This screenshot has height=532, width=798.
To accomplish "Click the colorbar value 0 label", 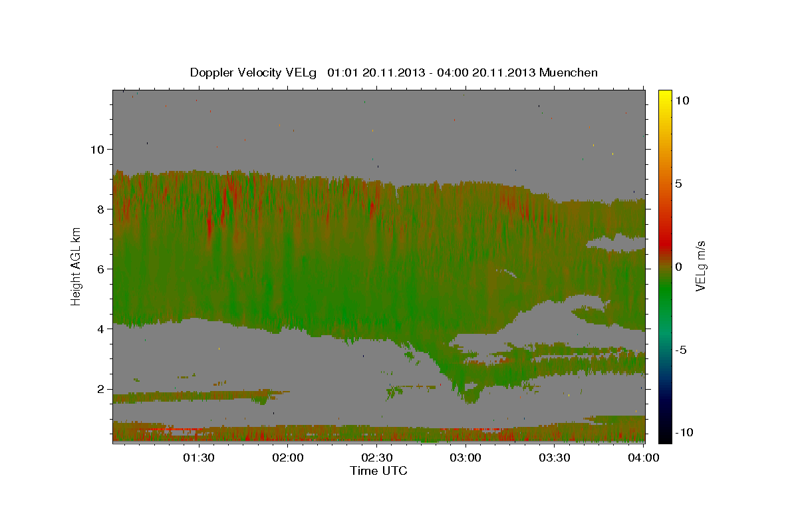I will click(679, 267).
